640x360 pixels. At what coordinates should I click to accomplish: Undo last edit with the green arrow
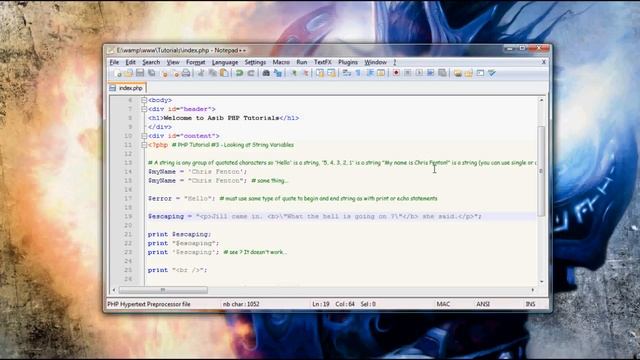click(239, 73)
